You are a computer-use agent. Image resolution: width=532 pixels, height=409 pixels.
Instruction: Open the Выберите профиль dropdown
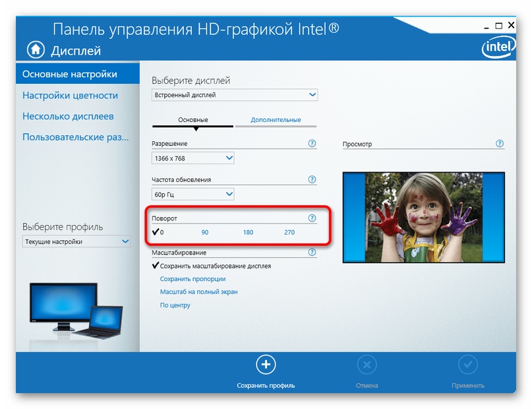(76, 241)
